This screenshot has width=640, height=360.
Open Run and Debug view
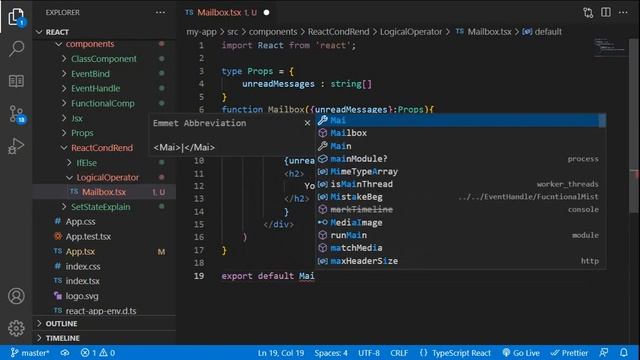16,146
